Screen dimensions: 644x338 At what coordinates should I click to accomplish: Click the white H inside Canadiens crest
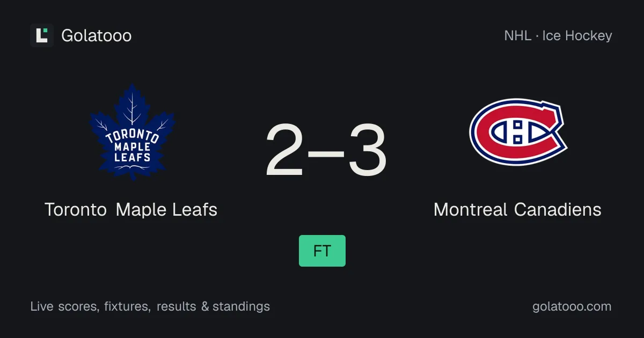pyautogui.click(x=517, y=132)
